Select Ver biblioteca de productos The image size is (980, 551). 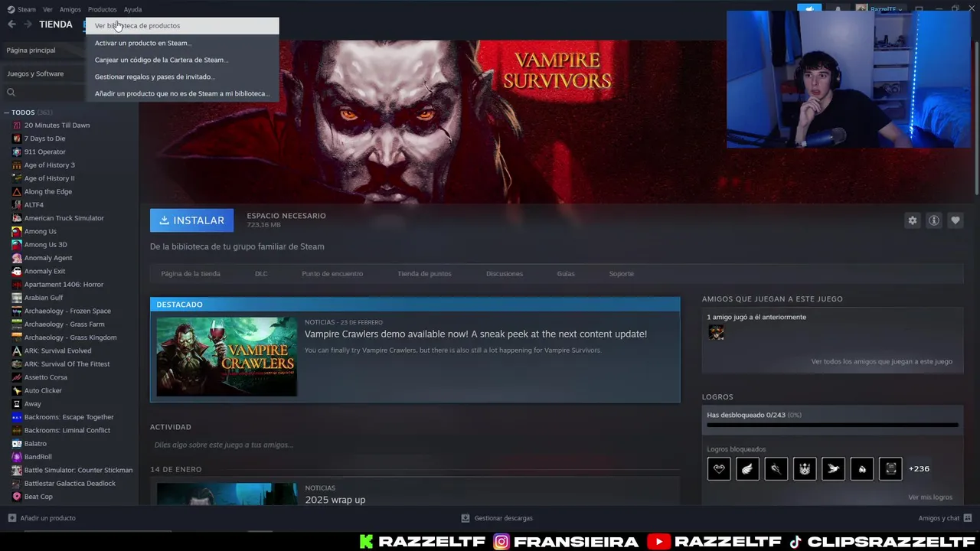coord(182,26)
